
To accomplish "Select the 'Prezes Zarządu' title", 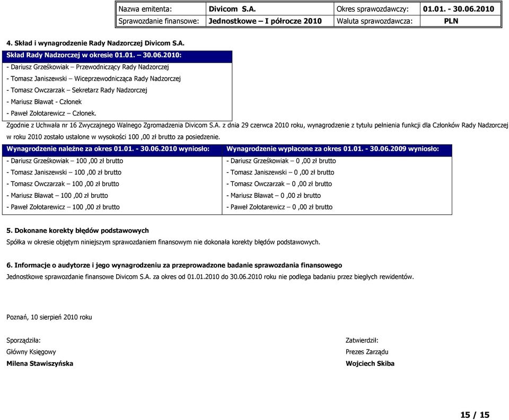I will pos(367,352).
